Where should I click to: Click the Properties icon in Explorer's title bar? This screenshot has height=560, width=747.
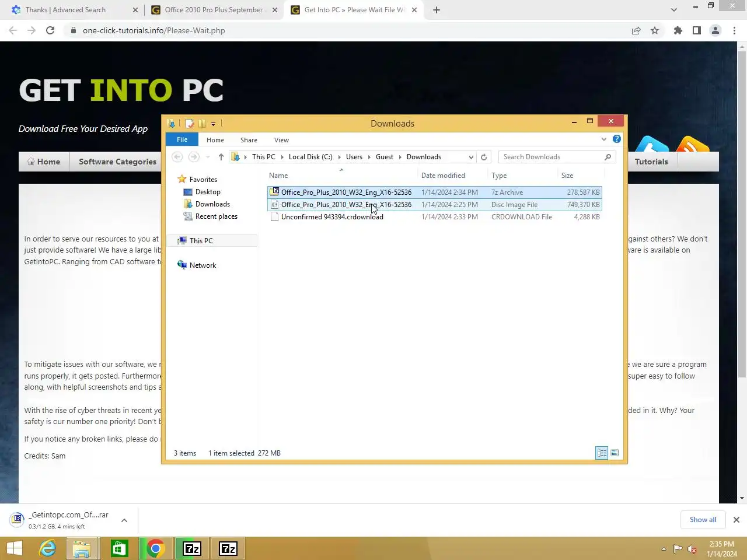coord(189,123)
